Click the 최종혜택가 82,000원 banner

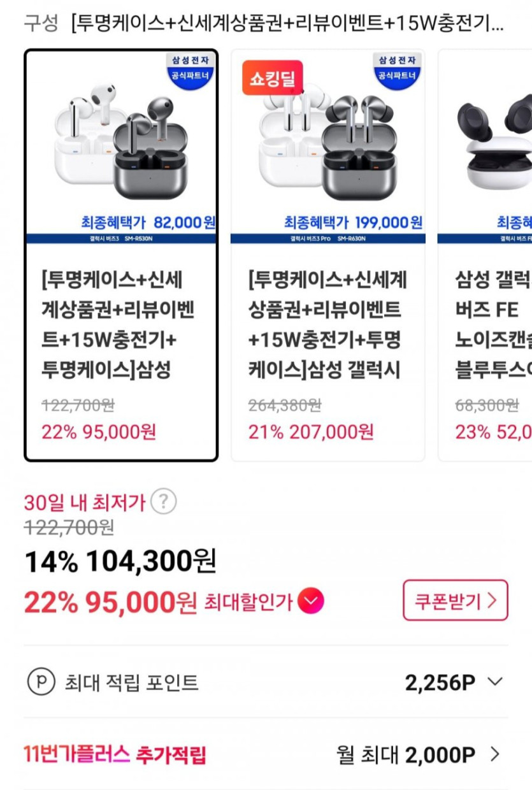point(148,222)
